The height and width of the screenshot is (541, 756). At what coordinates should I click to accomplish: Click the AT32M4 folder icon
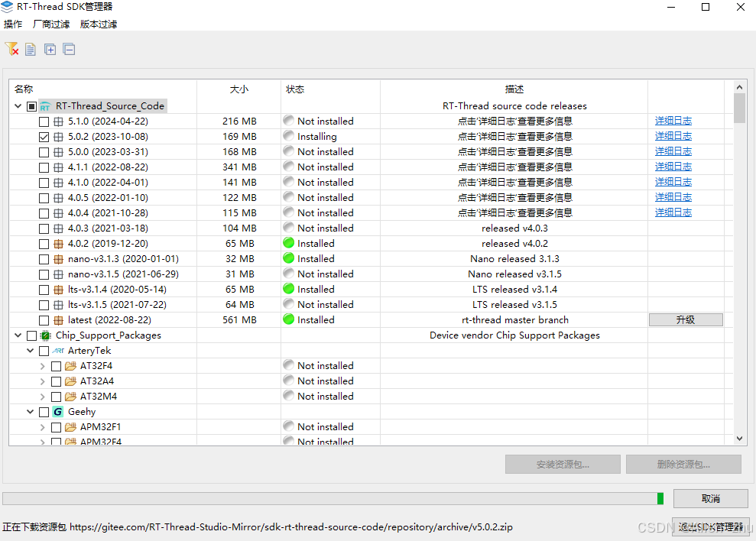pyautogui.click(x=70, y=397)
